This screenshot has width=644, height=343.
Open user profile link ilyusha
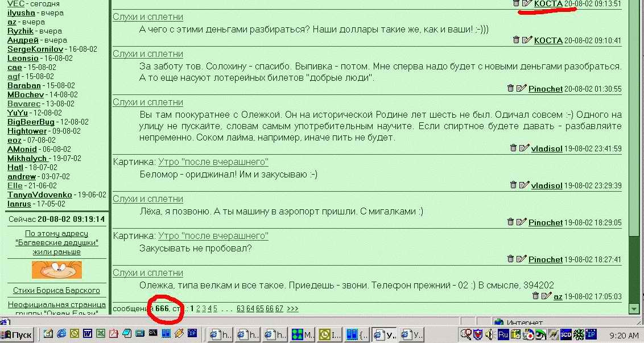coord(21,13)
